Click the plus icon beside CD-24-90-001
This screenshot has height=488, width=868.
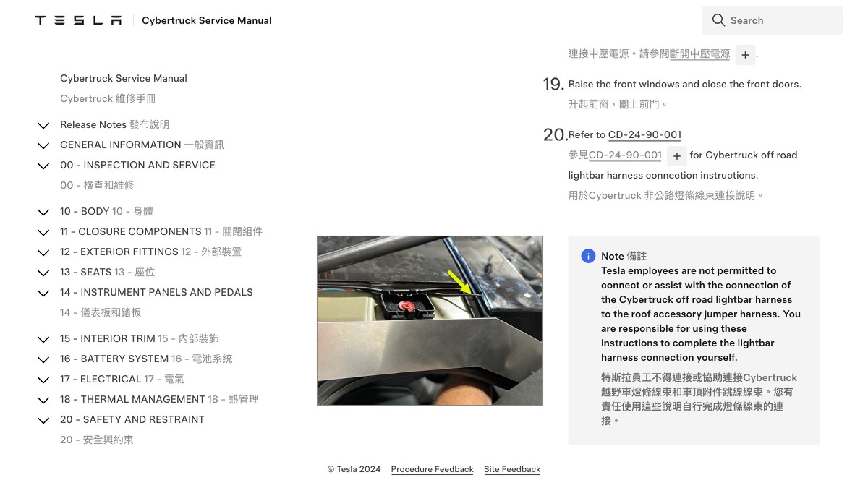pos(676,155)
